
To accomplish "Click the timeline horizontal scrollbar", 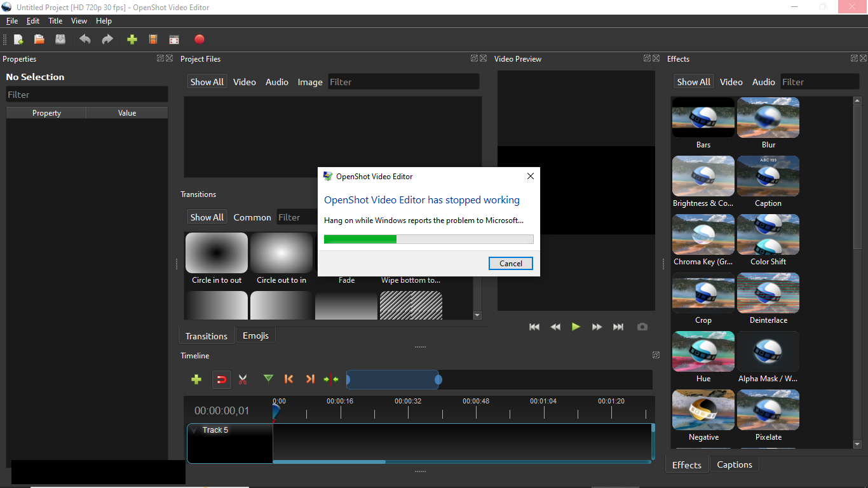I will tap(329, 462).
